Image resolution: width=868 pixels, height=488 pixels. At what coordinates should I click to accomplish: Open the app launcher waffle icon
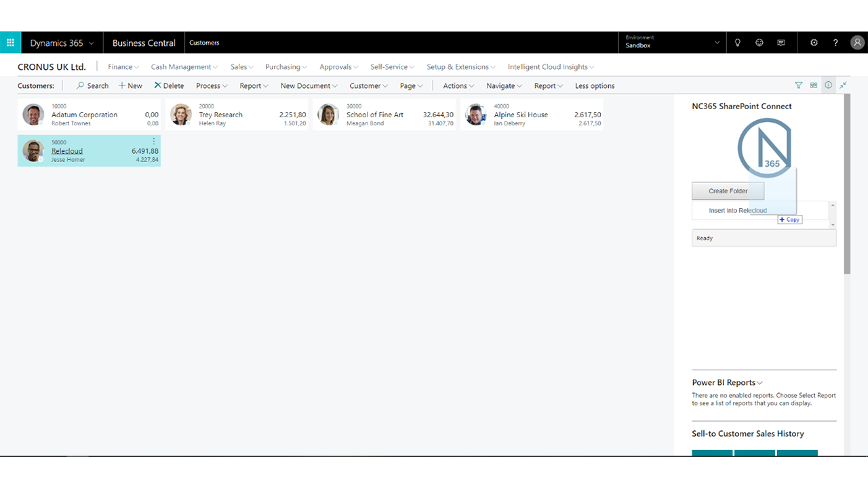10,43
